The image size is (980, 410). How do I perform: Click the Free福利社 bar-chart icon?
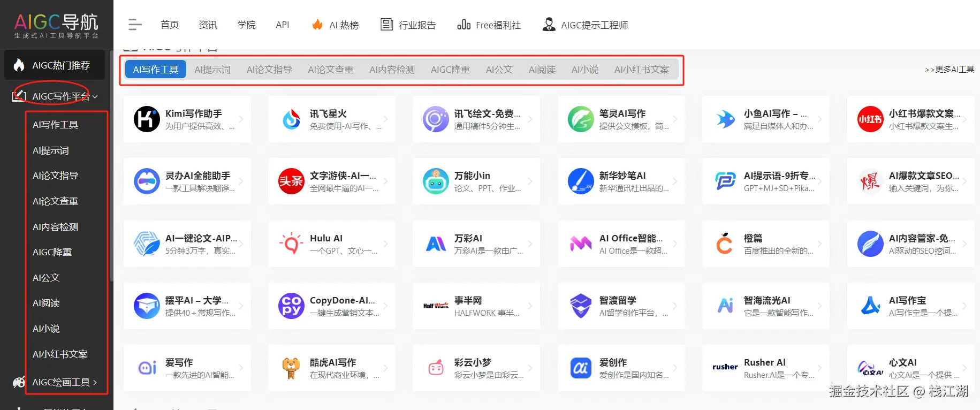464,25
